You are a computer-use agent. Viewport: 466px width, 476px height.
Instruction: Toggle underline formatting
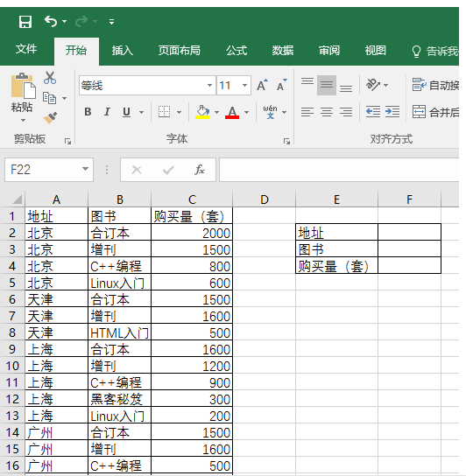126,112
